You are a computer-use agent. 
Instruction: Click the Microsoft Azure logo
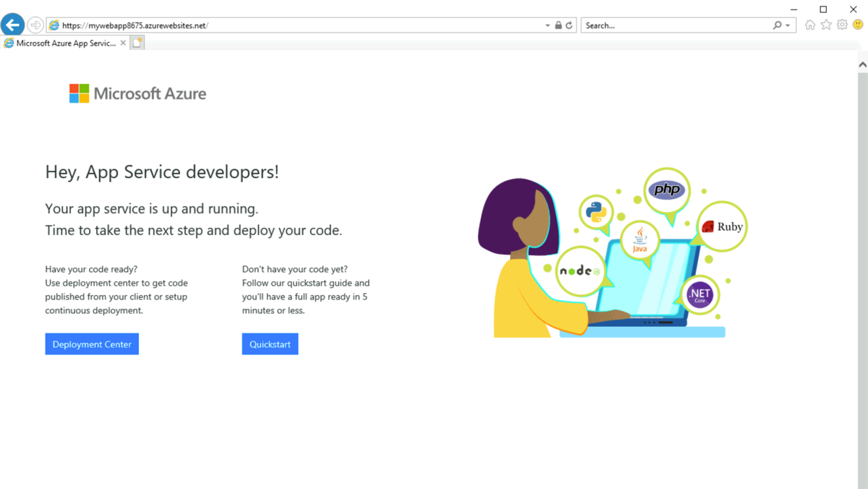click(x=137, y=93)
